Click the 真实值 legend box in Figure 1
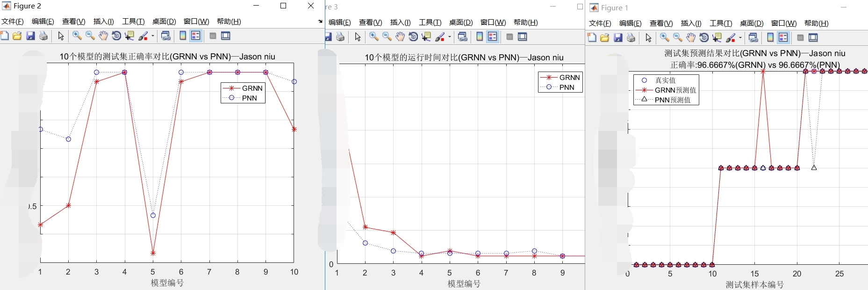The height and width of the screenshot is (290, 868). tap(666, 90)
